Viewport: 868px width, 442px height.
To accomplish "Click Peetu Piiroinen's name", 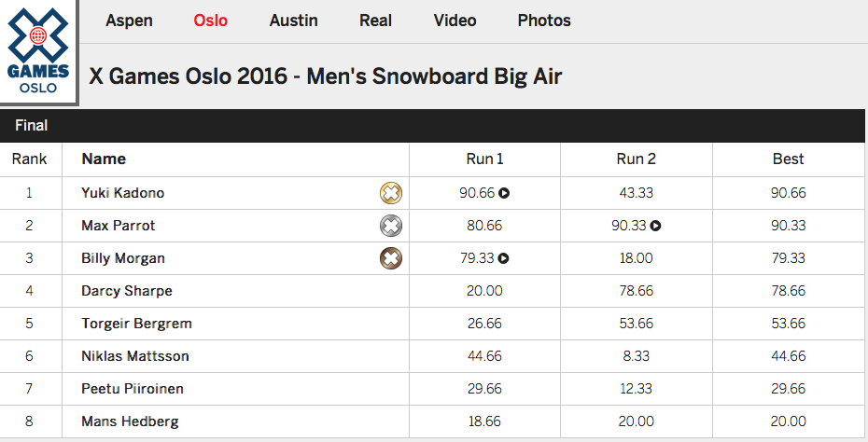I will (134, 389).
